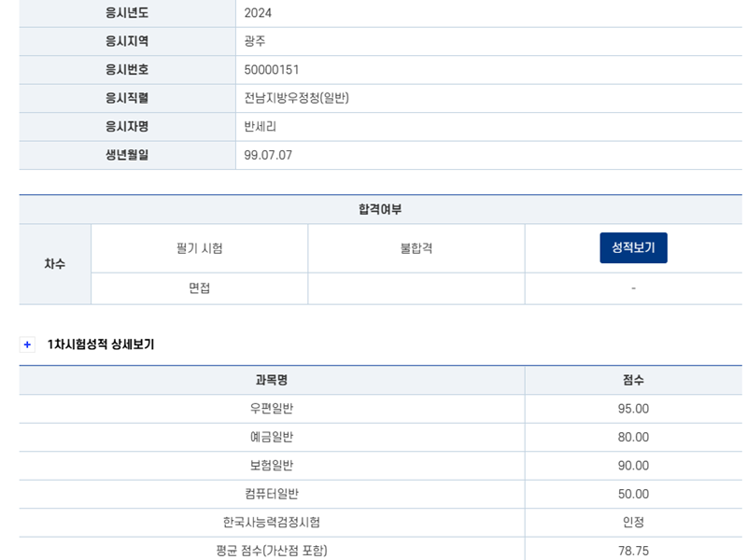
Task: Click the 한국사능력검정시험 subject row
Action: (272, 523)
